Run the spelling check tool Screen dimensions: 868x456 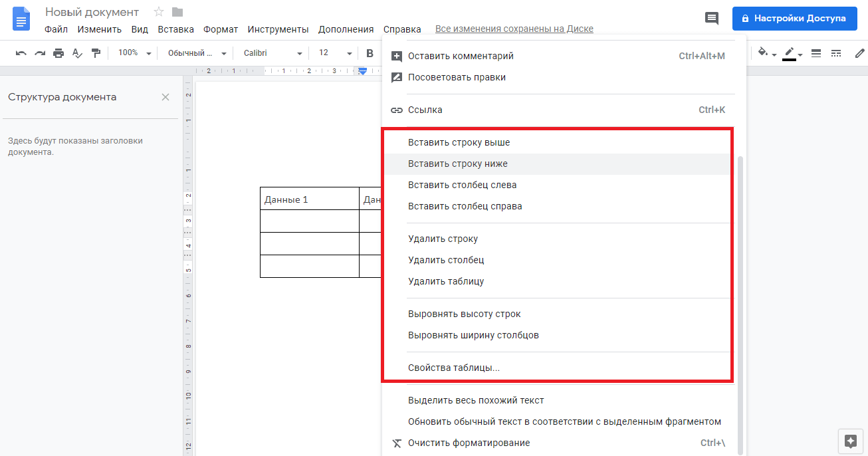click(77, 53)
